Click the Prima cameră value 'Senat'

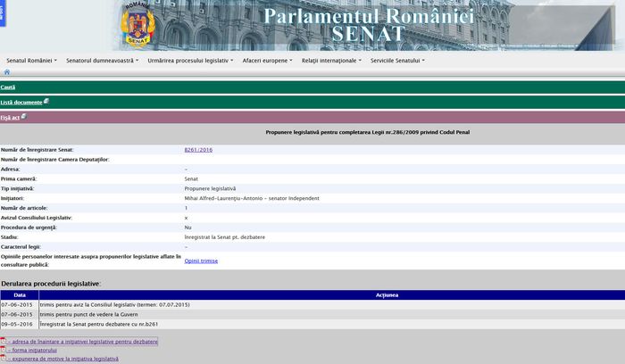pyautogui.click(x=191, y=178)
